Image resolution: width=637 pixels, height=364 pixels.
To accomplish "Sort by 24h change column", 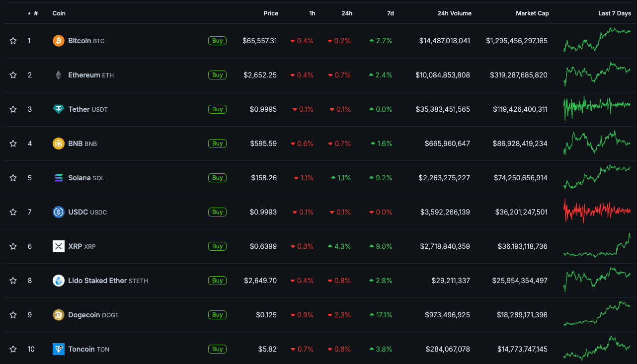I will point(347,13).
